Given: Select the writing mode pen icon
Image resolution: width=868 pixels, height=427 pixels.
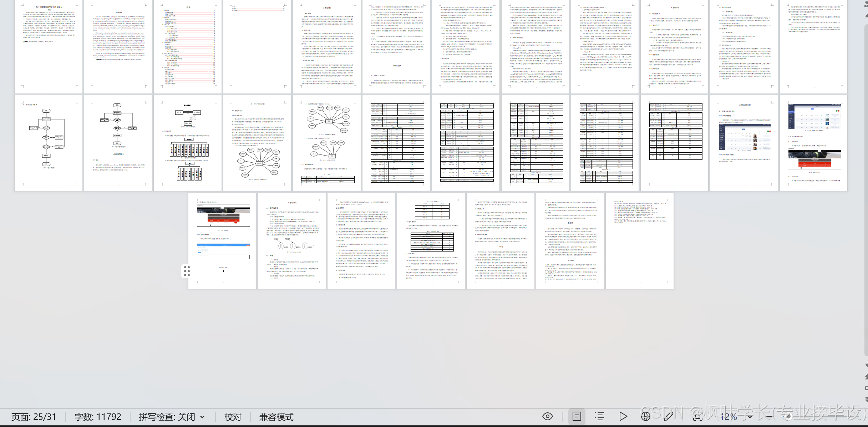Looking at the screenshot, I should [669, 416].
